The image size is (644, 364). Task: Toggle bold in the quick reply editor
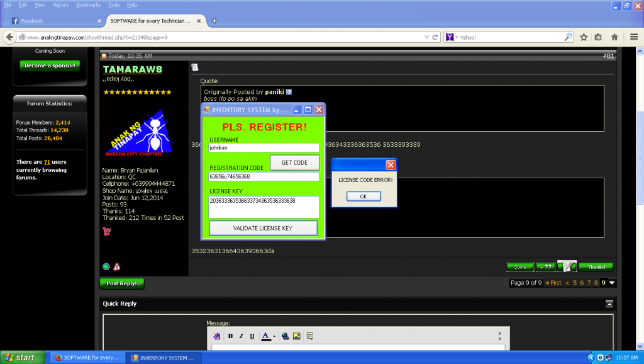[x=230, y=336]
